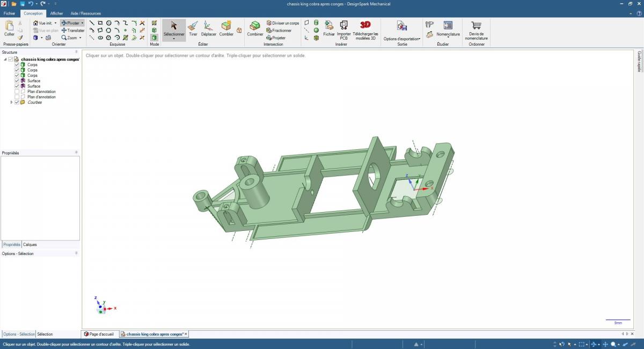Enable the first Plan d'annotation checkbox
The height and width of the screenshot is (349, 644).
17,91
